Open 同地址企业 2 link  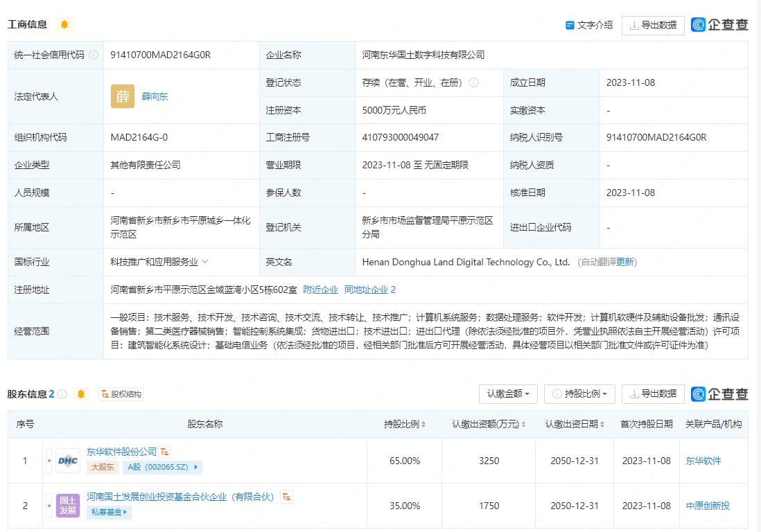pyautogui.click(x=370, y=290)
